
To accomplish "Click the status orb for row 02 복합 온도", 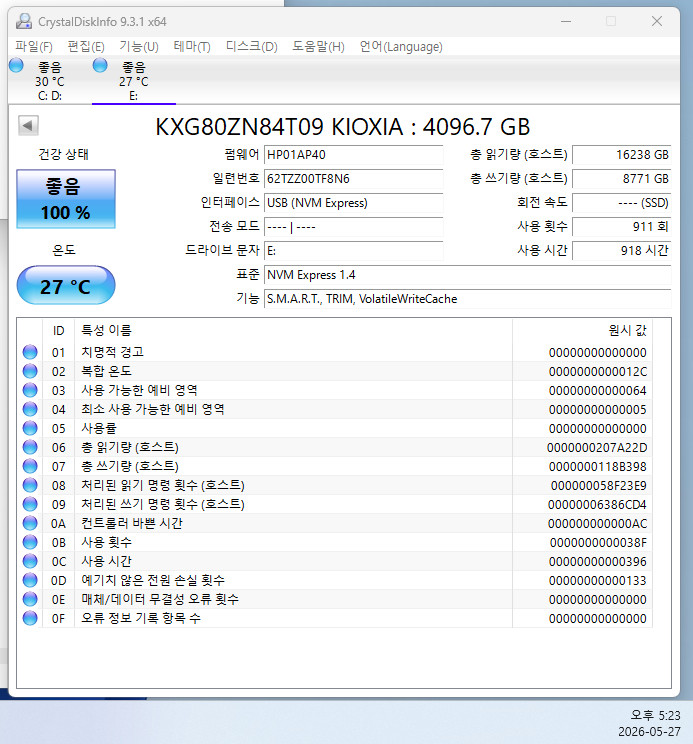I will coord(30,371).
